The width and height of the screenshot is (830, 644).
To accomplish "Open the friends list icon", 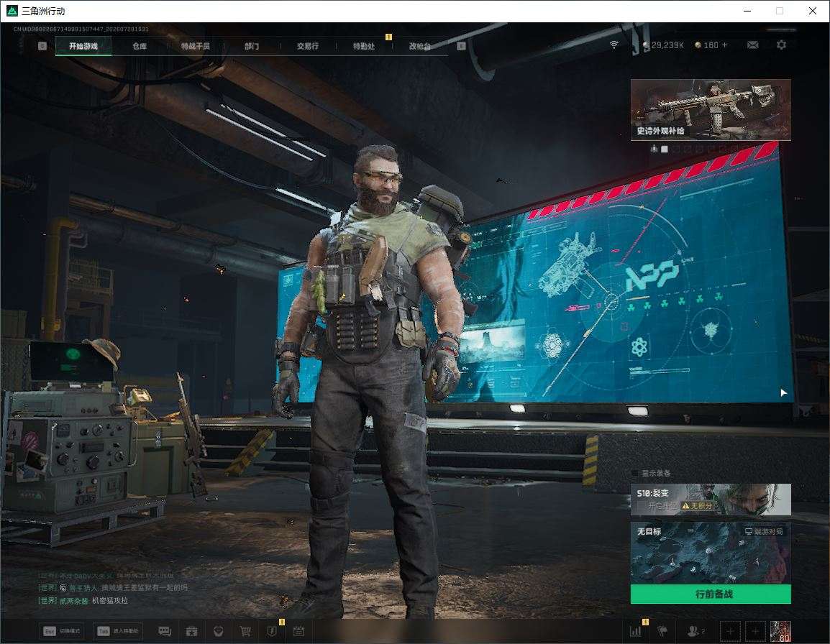I will [695, 631].
